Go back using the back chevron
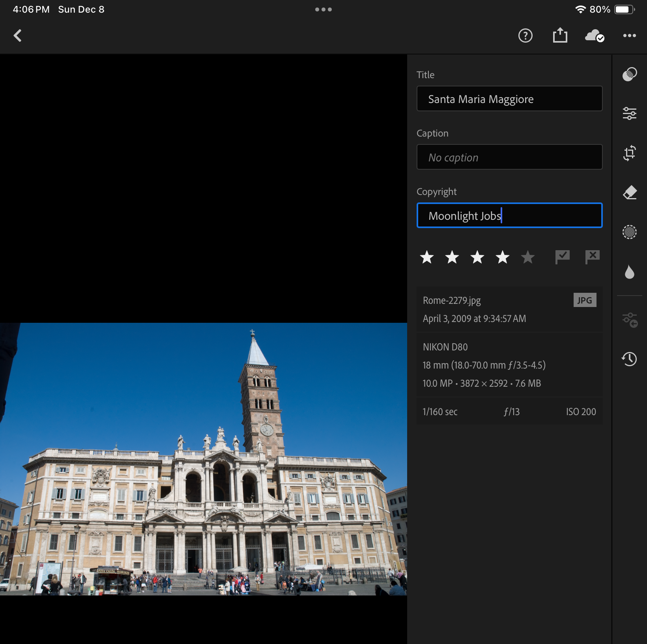Viewport: 647px width, 644px height. [18, 36]
